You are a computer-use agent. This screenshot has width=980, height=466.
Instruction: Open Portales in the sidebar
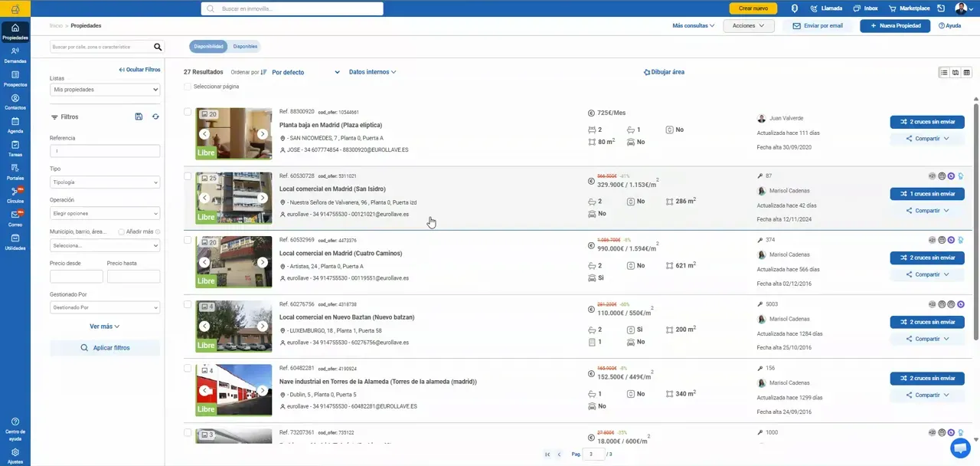click(15, 172)
